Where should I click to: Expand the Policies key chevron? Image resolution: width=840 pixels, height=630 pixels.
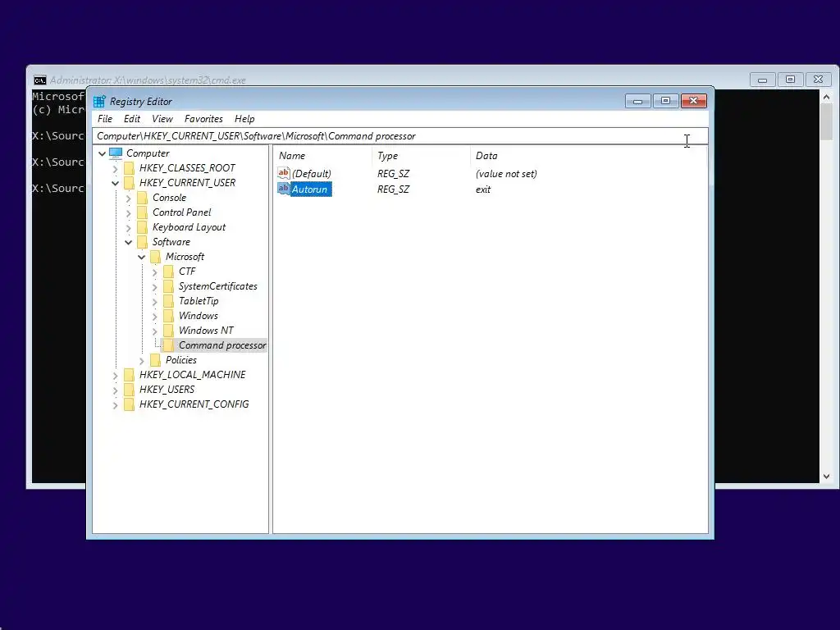point(141,361)
